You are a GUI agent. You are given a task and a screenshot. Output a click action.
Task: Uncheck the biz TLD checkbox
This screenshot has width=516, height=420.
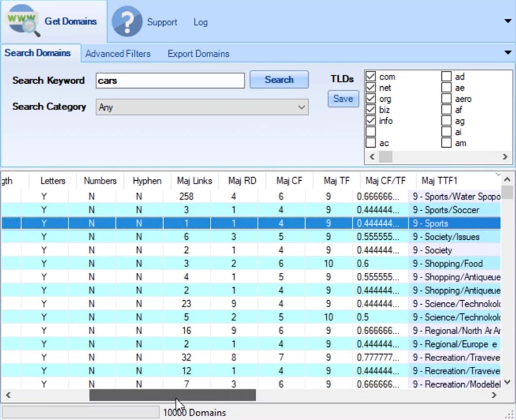click(371, 109)
